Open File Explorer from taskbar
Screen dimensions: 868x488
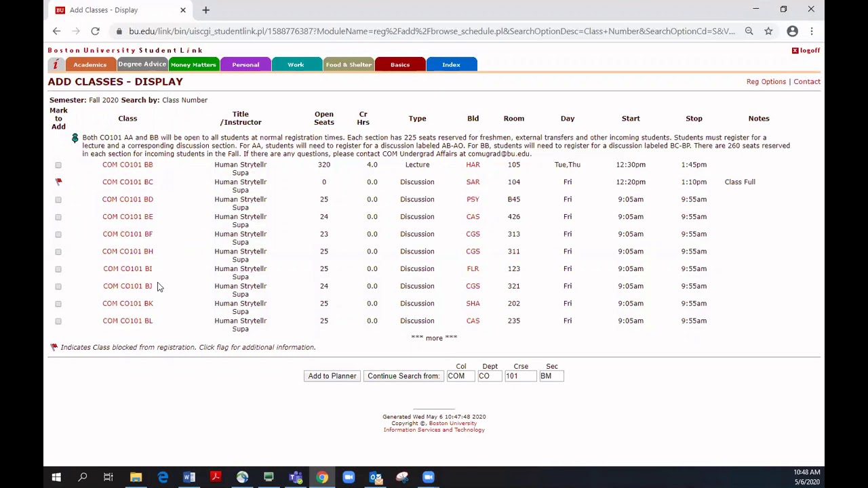[x=136, y=477]
